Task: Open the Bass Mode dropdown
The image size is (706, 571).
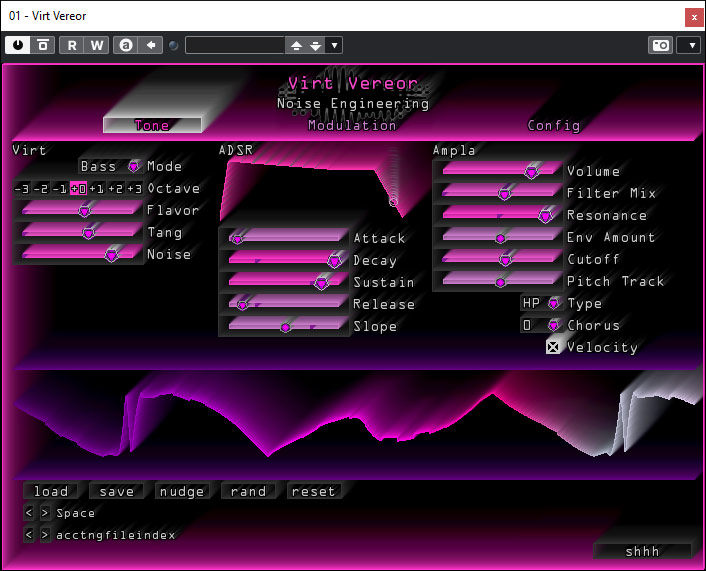Action: point(134,167)
